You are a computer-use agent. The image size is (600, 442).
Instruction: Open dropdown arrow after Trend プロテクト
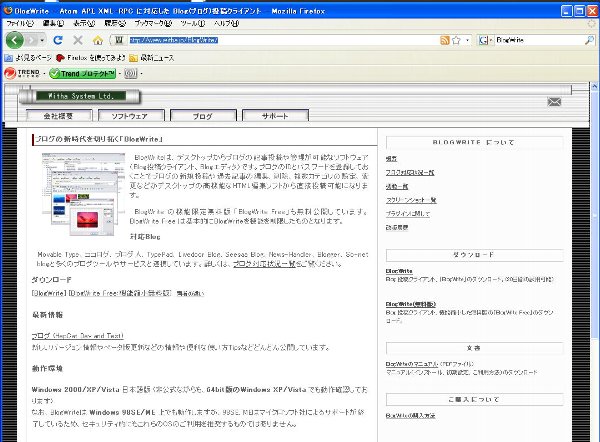pos(120,73)
